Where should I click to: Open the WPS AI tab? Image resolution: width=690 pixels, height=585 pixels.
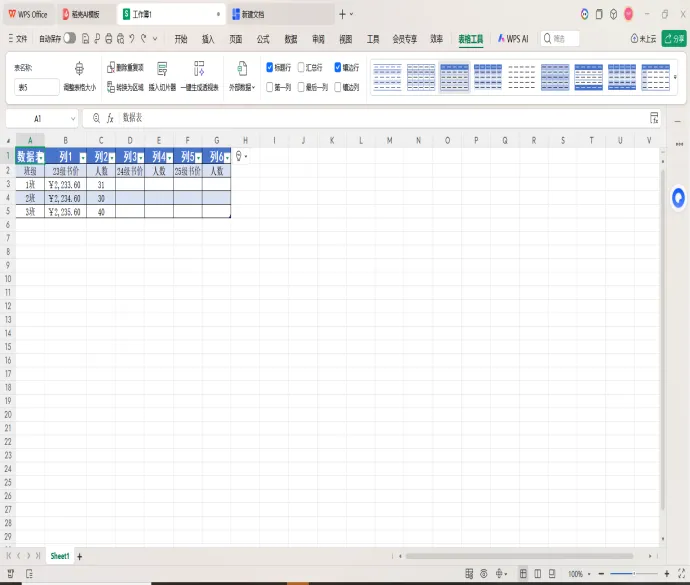click(513, 39)
